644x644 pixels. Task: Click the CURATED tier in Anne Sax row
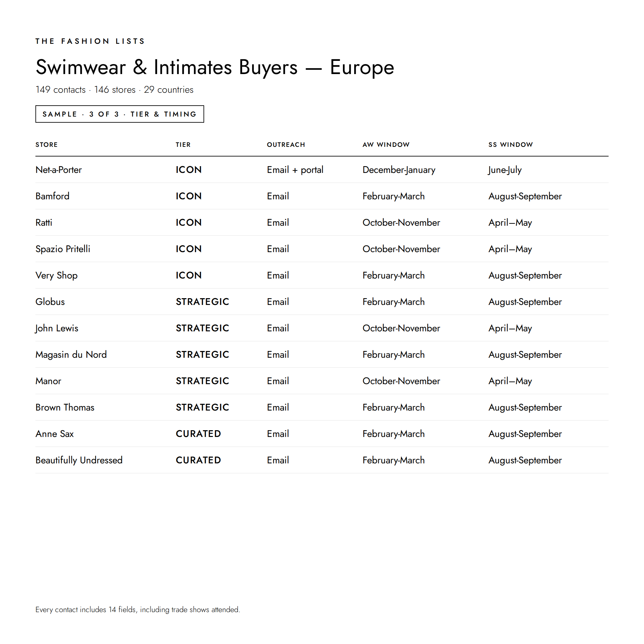pos(198,434)
